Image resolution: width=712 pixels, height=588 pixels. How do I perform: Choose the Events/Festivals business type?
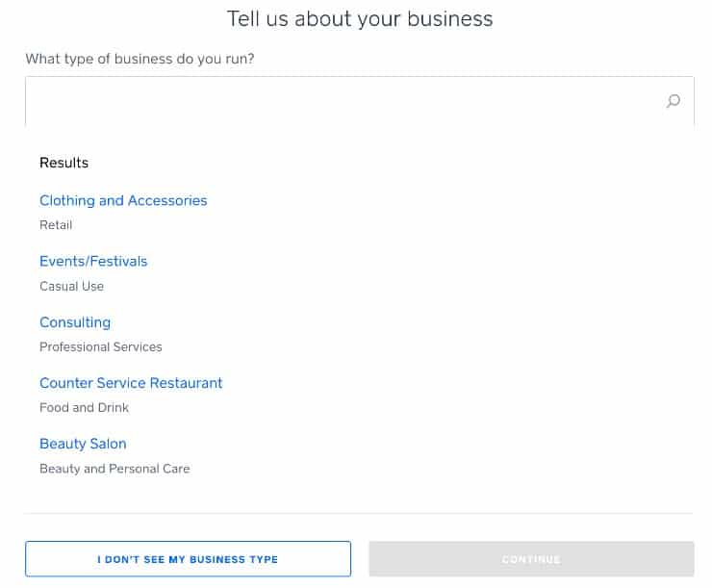pos(93,261)
